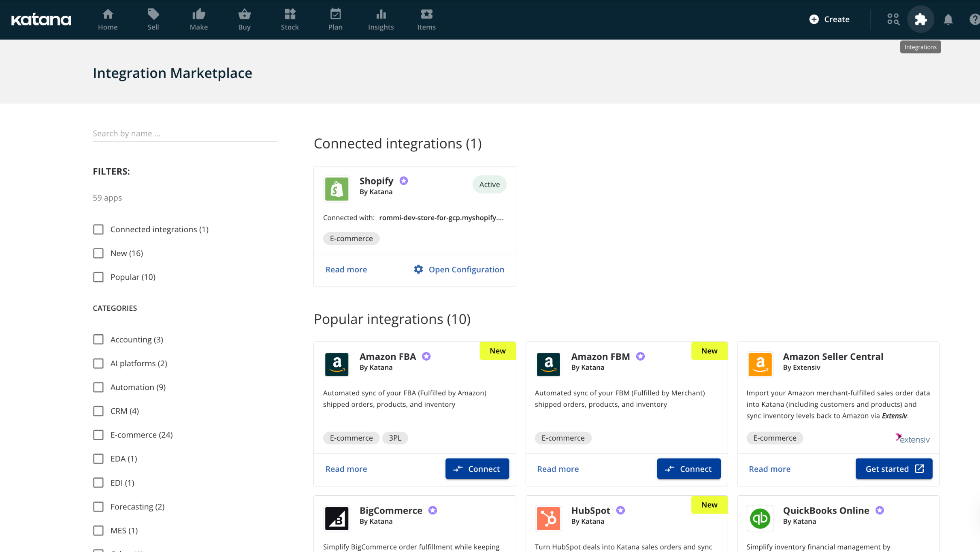Check the Forecasting (2) category

pos(98,507)
